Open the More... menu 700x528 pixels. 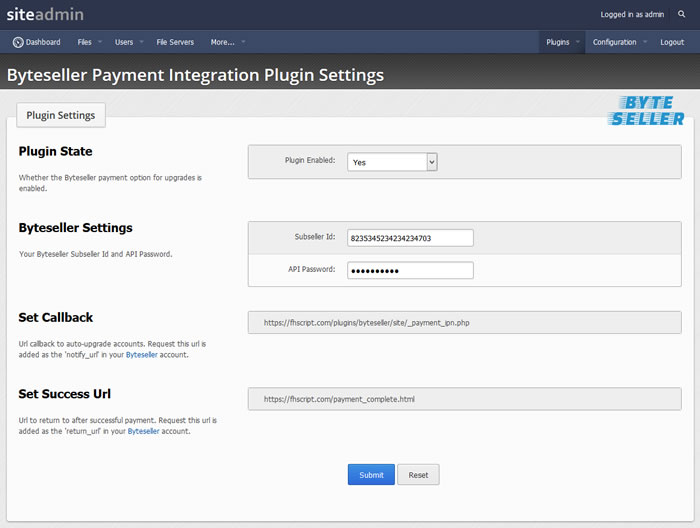222,42
